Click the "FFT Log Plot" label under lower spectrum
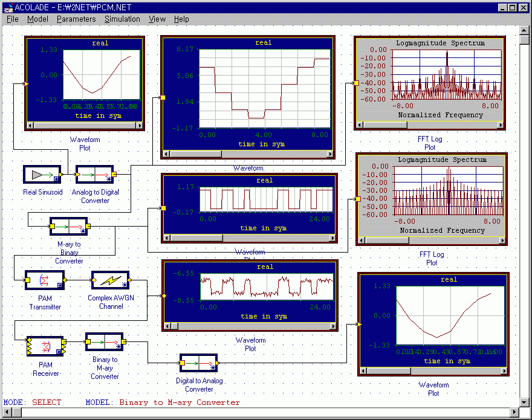 432,258
